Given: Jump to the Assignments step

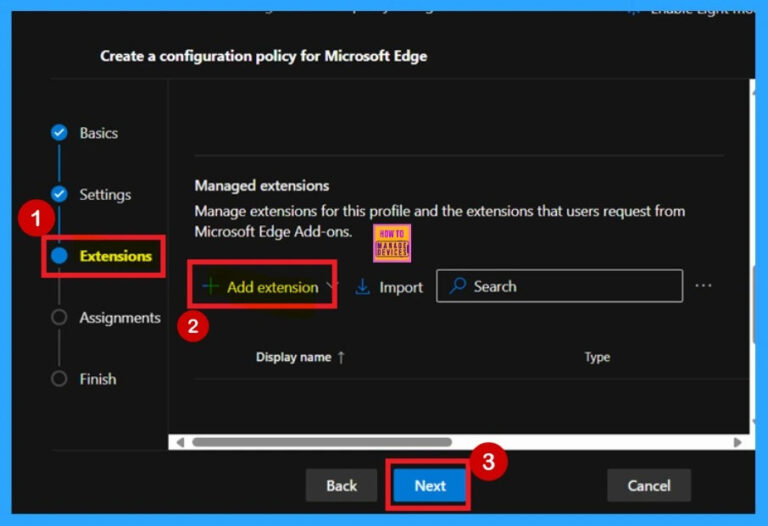Looking at the screenshot, I should pyautogui.click(x=120, y=318).
